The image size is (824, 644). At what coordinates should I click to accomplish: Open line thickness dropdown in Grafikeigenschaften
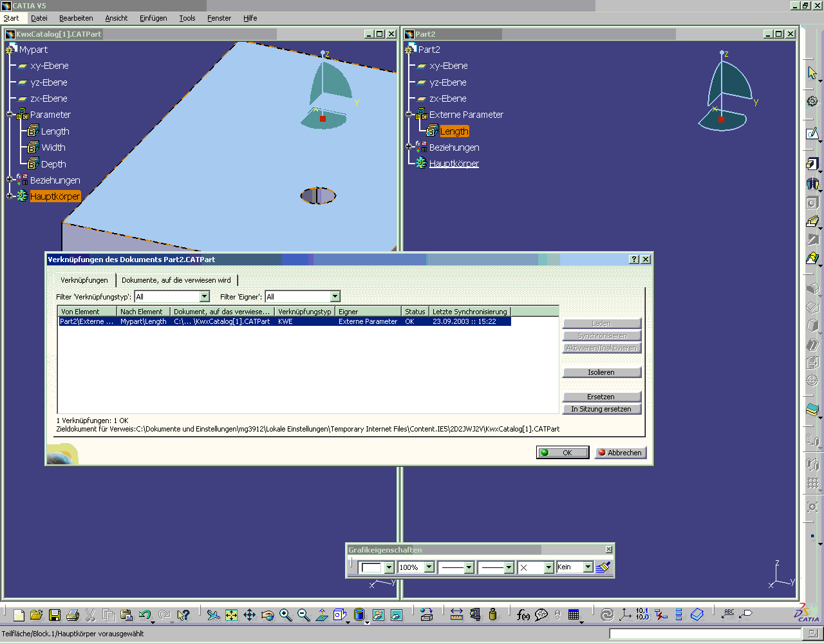(x=469, y=567)
